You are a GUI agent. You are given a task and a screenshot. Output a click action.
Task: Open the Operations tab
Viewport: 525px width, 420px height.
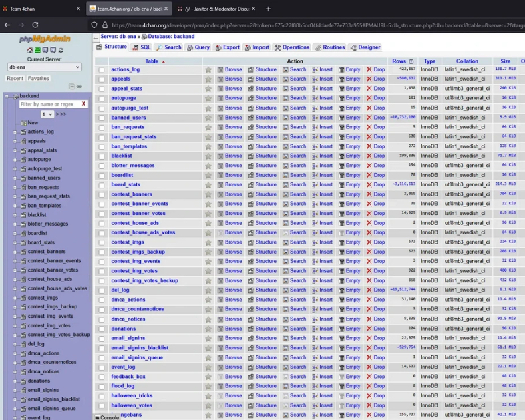(x=292, y=47)
